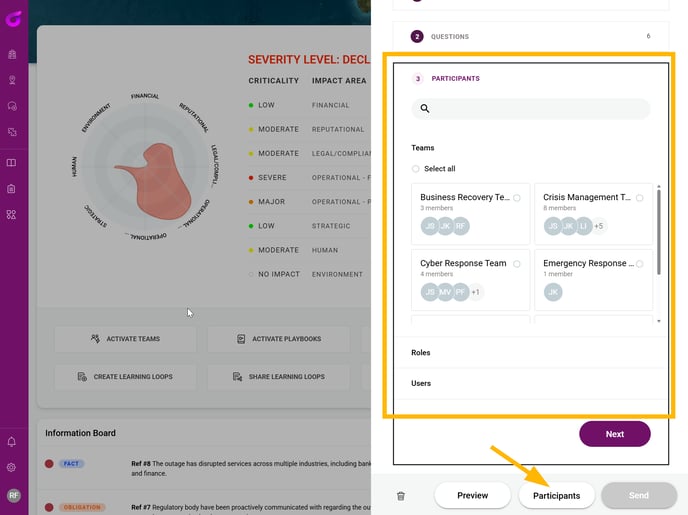Expand the Roles section

point(531,353)
